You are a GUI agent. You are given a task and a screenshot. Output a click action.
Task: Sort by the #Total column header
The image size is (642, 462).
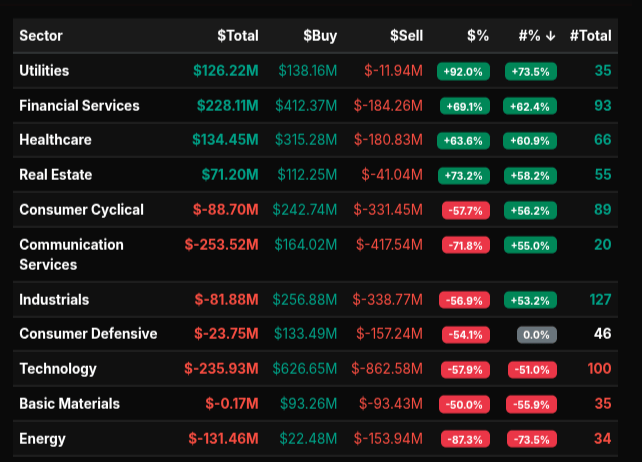(590, 36)
